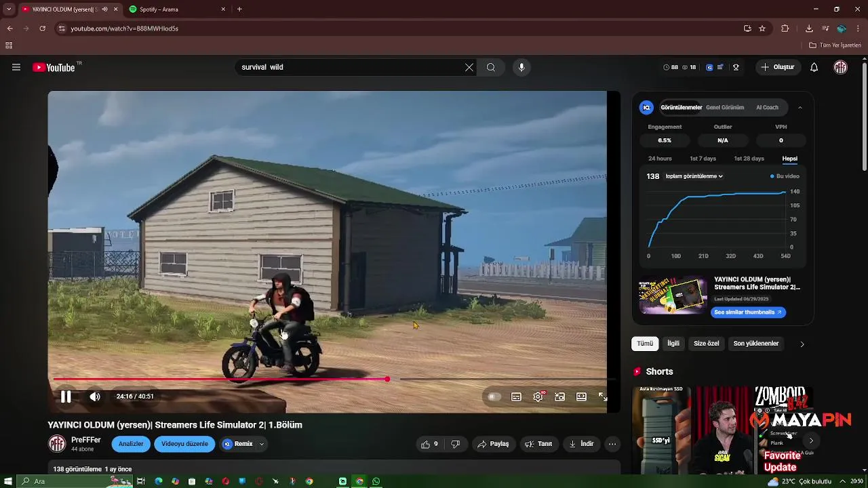This screenshot has height=488, width=868.
Task: Open video player settings gear
Action: pyautogui.click(x=538, y=397)
